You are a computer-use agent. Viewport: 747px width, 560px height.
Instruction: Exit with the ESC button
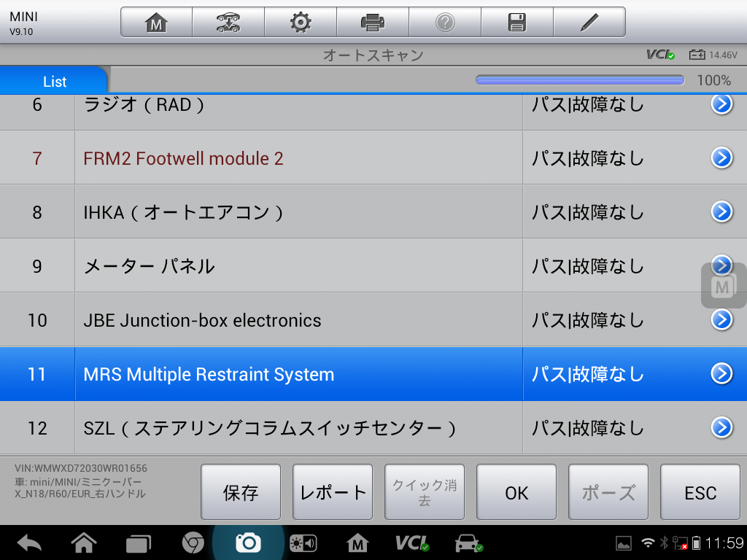[x=700, y=492]
